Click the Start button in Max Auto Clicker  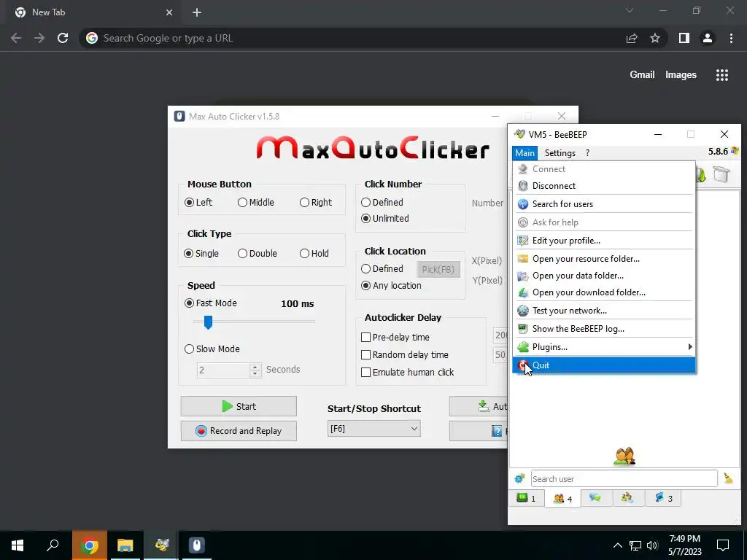[x=239, y=406]
